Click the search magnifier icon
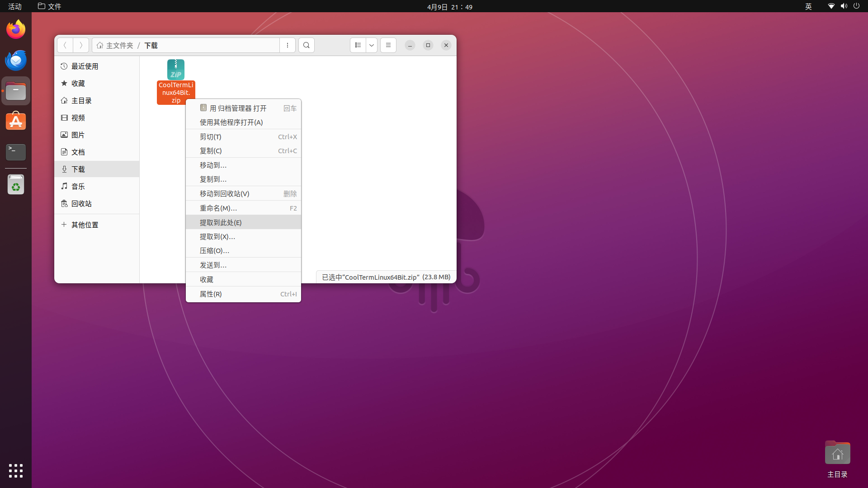 pos(306,45)
